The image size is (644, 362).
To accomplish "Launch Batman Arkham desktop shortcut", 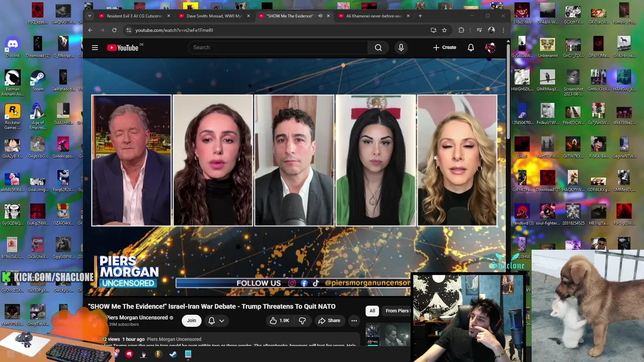I will pyautogui.click(x=13, y=83).
